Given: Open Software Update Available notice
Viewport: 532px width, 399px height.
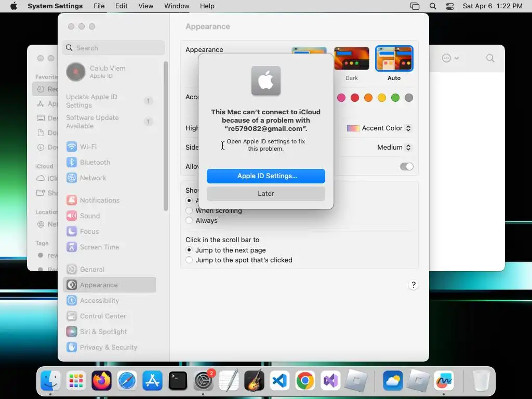Looking at the screenshot, I should 109,122.
